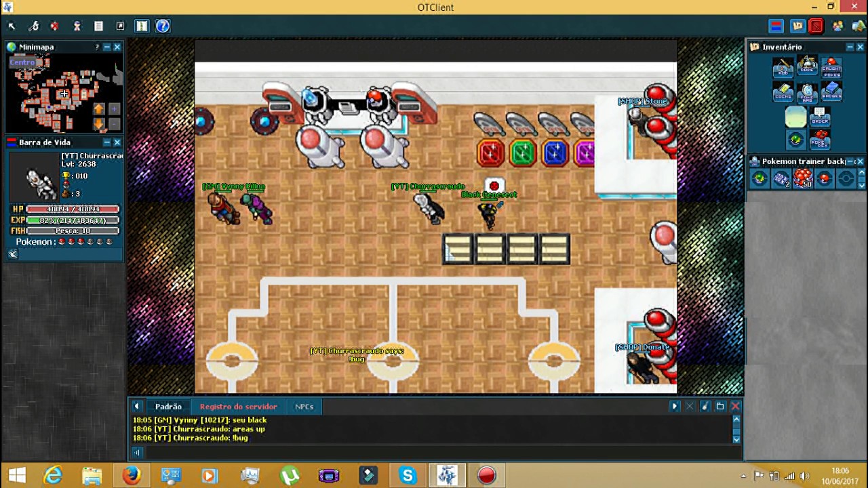Click the Windows Start button
The image size is (868, 488).
point(17,476)
